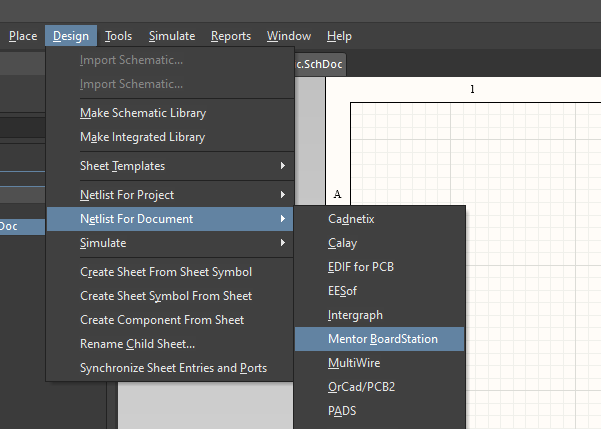
Task: Choose Create Sheet Symbol From Sheet
Action: [x=170, y=296]
